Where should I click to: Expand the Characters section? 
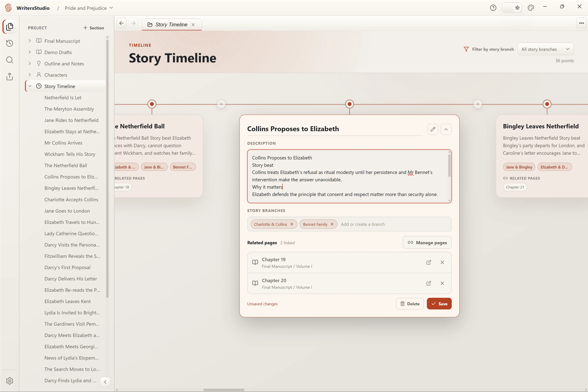[30, 75]
